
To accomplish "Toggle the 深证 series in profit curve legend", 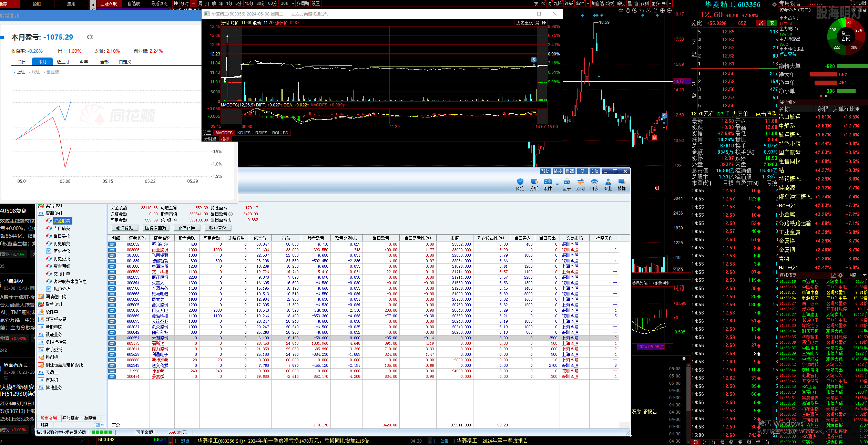I will tap(34, 72).
